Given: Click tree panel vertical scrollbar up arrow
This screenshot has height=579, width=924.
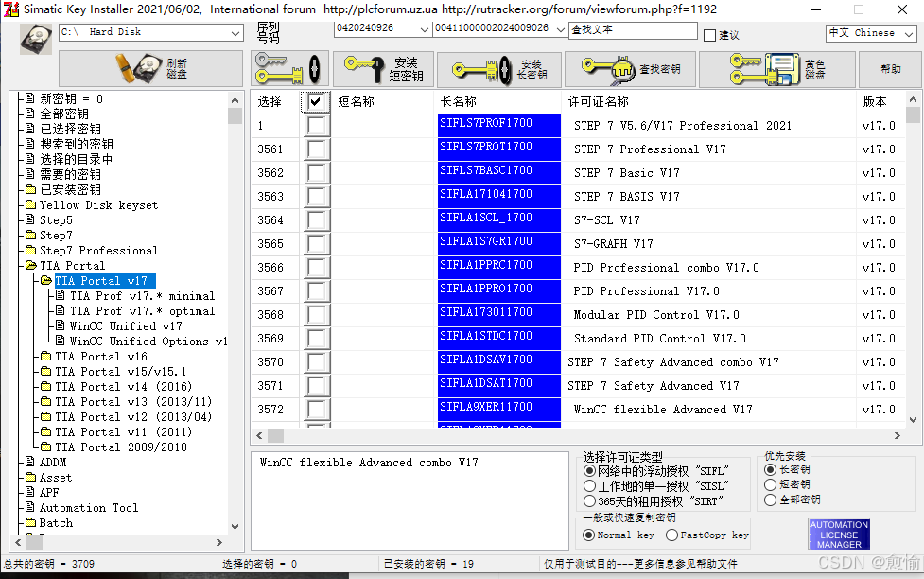Looking at the screenshot, I should (x=235, y=99).
